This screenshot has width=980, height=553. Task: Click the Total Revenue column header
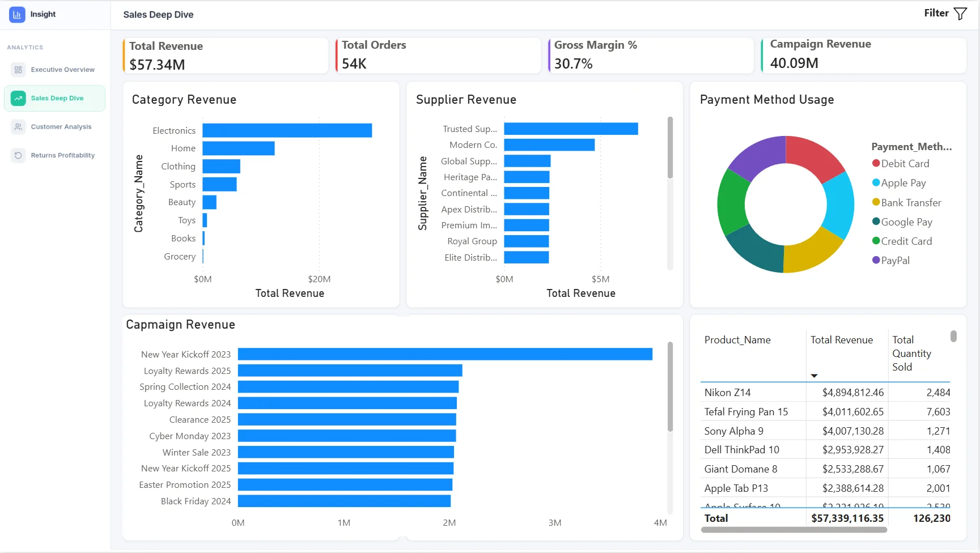(841, 340)
